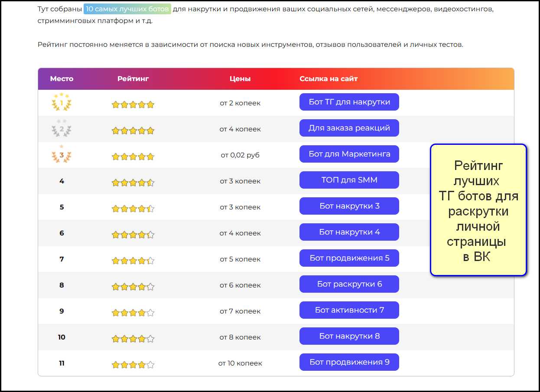Open the 'Бот ТГ для накрутки' link
This screenshot has width=540, height=392.
tap(349, 102)
